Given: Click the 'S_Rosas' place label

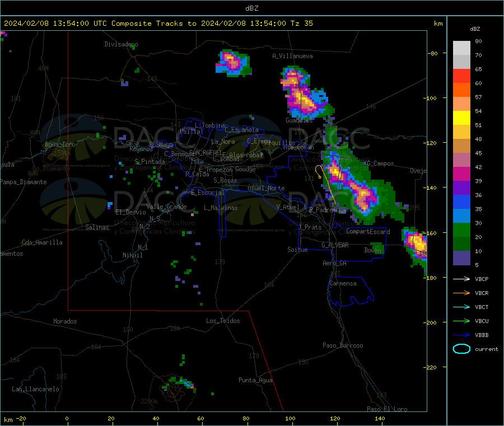Looking at the screenshot, I should point(225,180).
